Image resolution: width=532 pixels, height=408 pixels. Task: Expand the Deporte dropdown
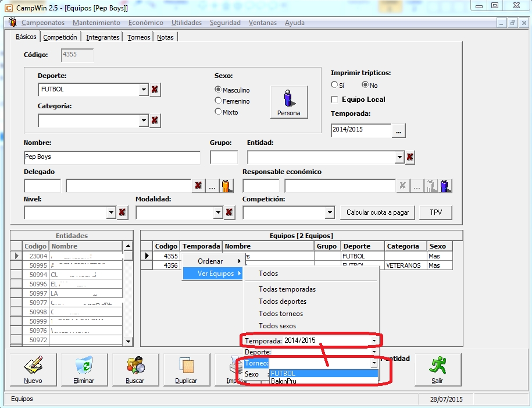[144, 90]
